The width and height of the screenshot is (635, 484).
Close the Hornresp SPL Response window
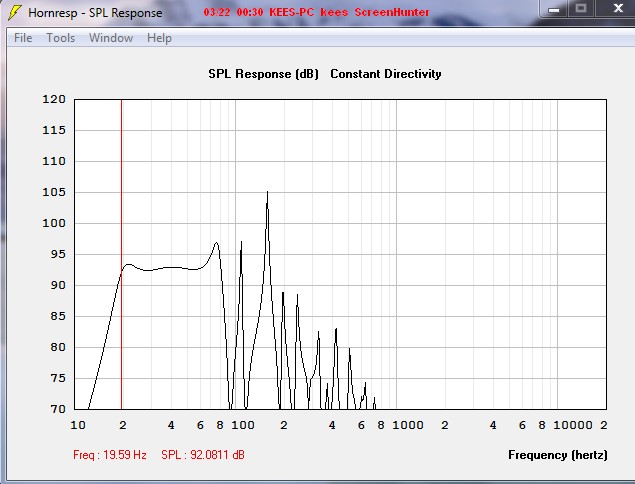[x=618, y=8]
